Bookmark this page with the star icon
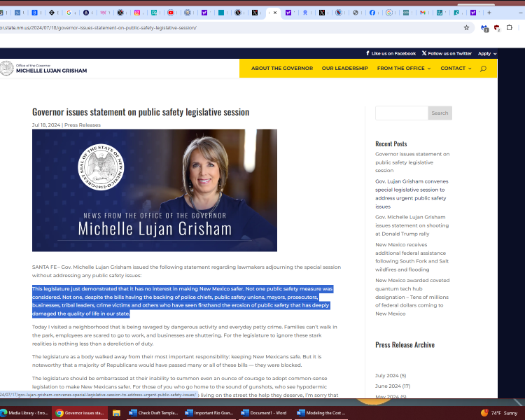The width and height of the screenshot is (525, 420). pos(466,28)
